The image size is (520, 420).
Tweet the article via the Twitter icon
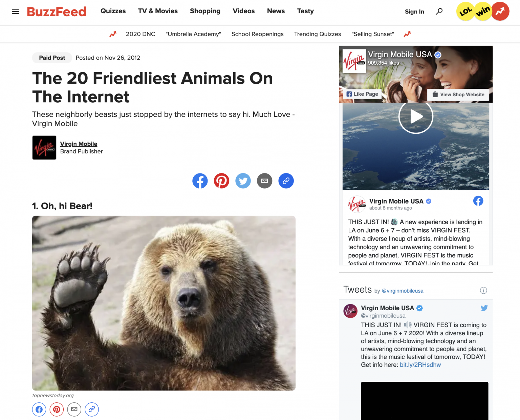[x=243, y=181]
